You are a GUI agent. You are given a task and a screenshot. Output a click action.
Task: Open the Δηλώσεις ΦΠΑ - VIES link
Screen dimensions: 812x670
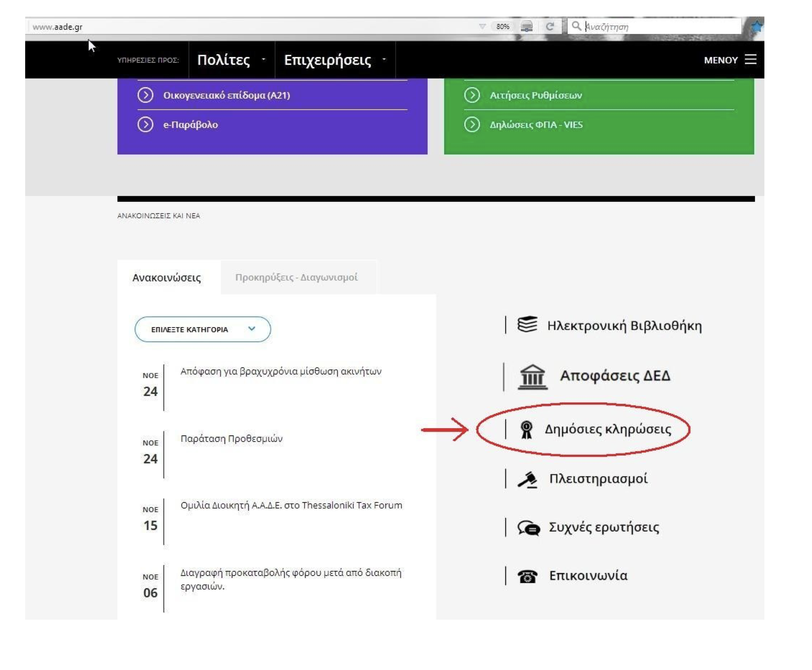[536, 125]
